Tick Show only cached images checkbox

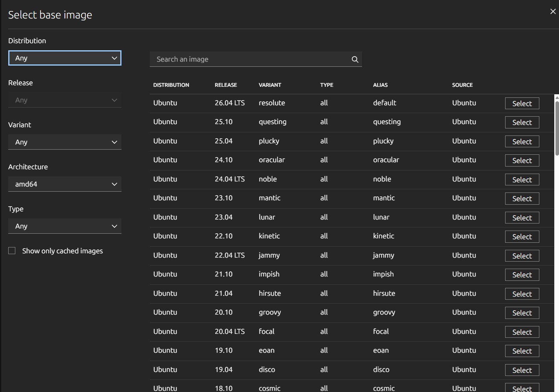point(12,251)
